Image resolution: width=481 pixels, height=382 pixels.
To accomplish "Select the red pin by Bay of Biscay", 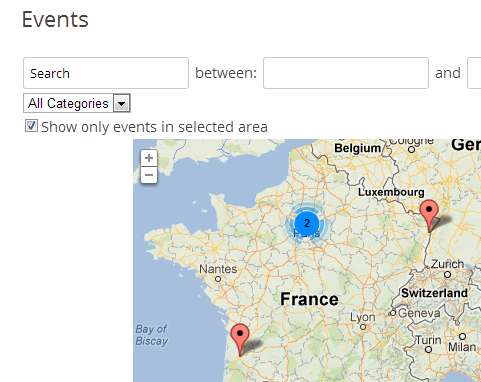I will (x=240, y=339).
